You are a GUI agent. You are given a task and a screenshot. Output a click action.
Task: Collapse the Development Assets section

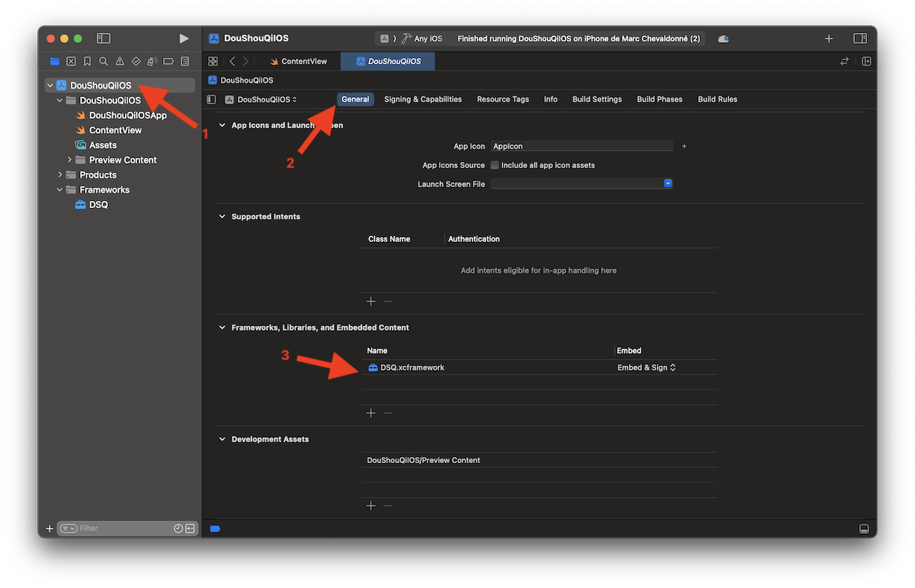(222, 439)
